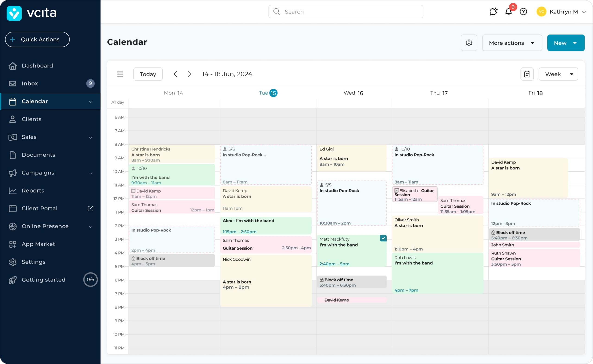The width and height of the screenshot is (593, 364).
Task: Toggle the checkmark on Matt Mackfuty's appointment
Action: point(383,238)
